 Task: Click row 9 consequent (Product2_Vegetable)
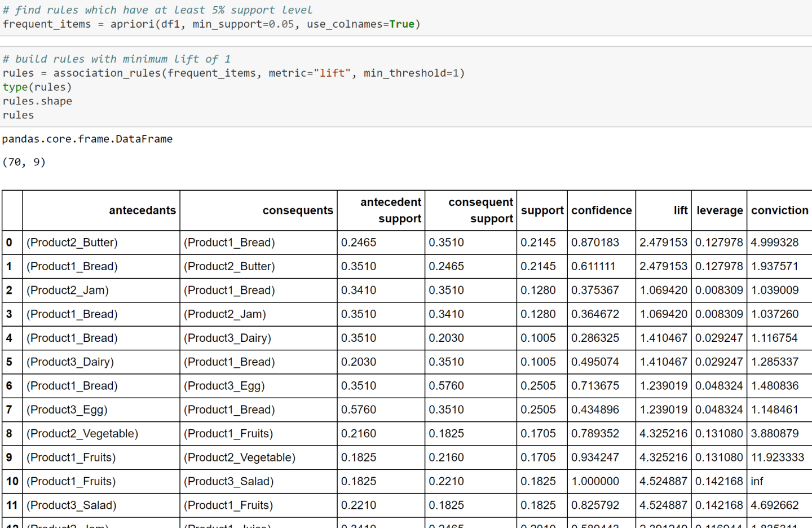click(240, 457)
